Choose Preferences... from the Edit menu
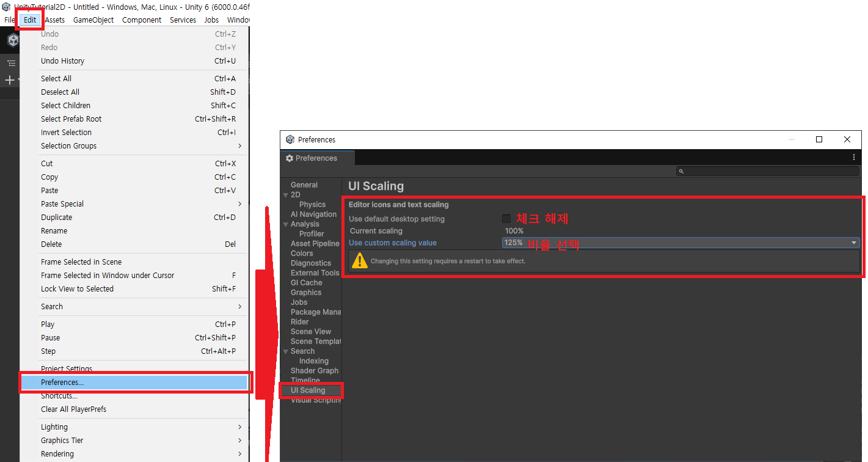The image size is (868, 462). [x=134, y=383]
